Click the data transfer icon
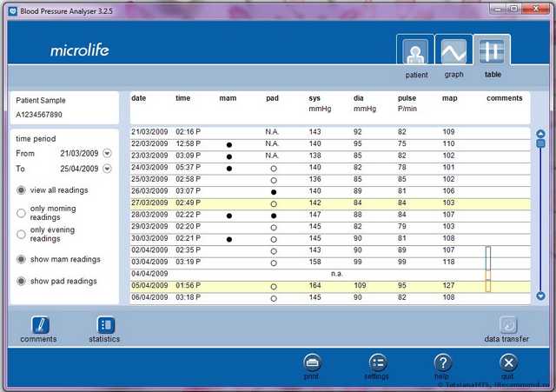This screenshot has height=392, width=556. pyautogui.click(x=508, y=324)
